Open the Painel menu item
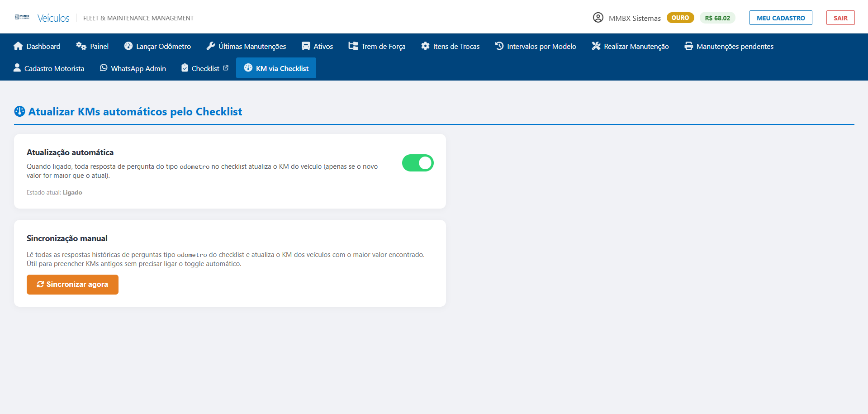The height and width of the screenshot is (414, 868). pos(92,46)
